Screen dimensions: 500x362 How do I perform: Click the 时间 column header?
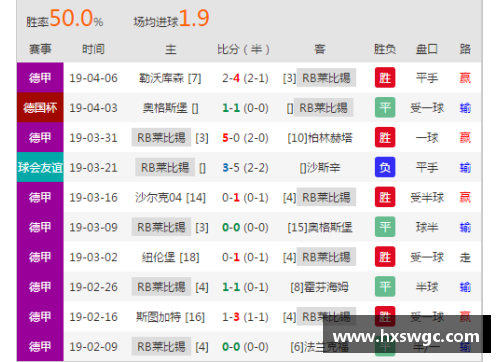pyautogui.click(x=93, y=49)
